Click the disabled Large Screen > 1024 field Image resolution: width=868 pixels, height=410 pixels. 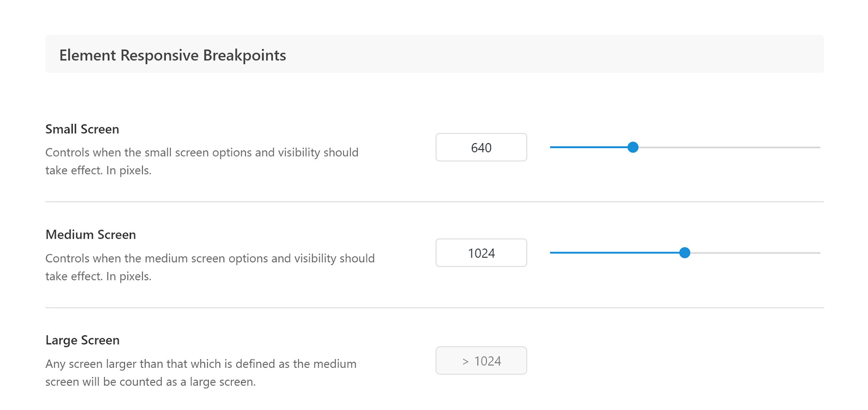pos(481,361)
